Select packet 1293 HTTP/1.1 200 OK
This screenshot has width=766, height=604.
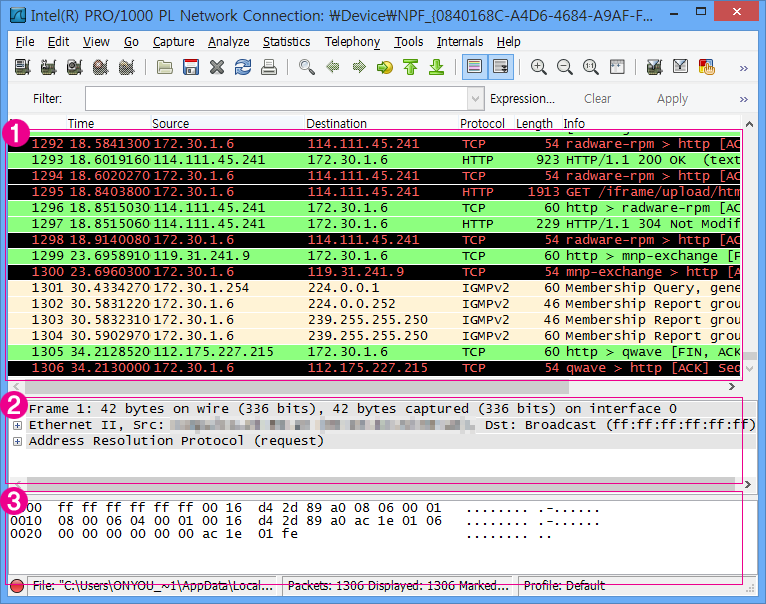coord(374,160)
